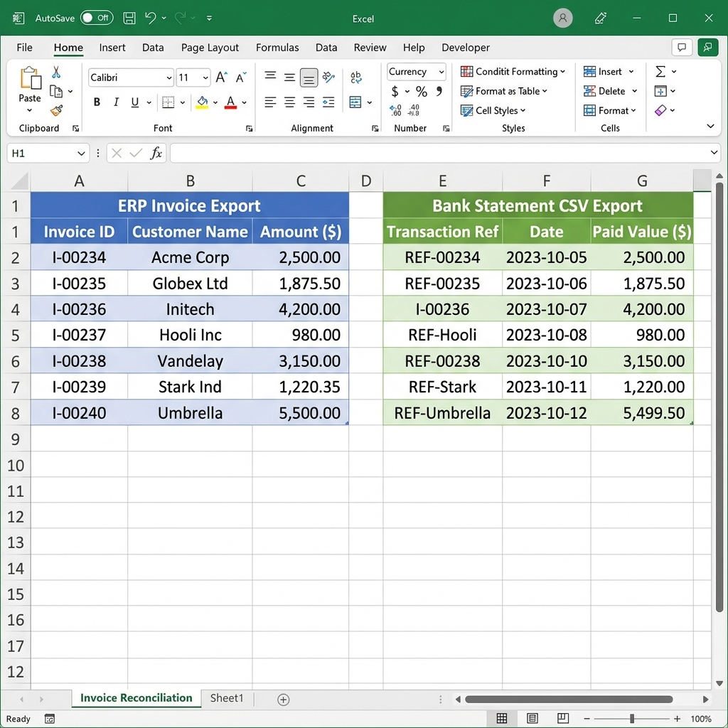Click the Merge & Center icon
Image resolution: width=728 pixels, height=728 pixels.
coord(355,102)
